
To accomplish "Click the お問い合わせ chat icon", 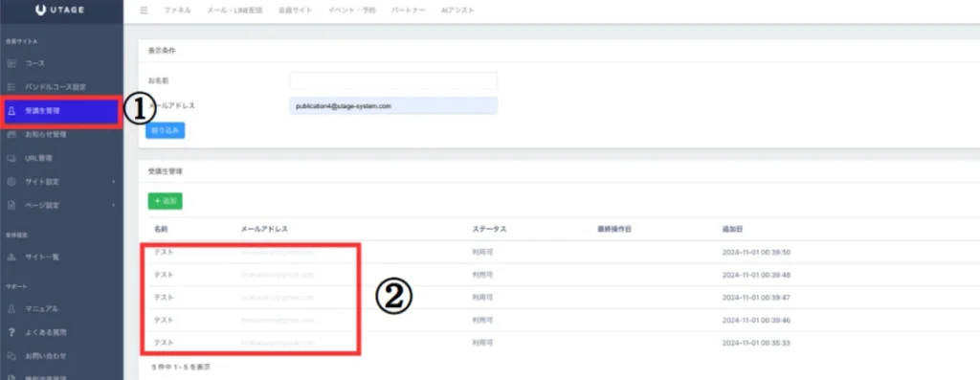I will [x=11, y=356].
